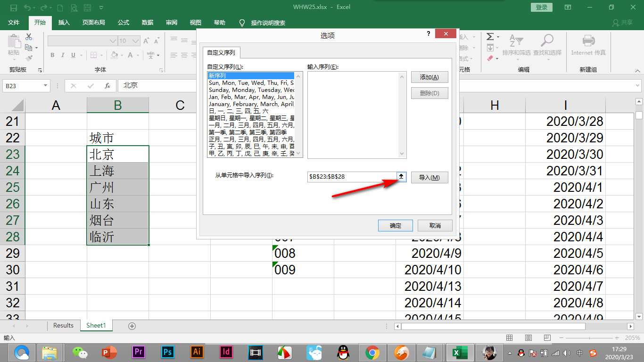This screenshot has height=362, width=644.
Task: Click the AutoSum sigma icon
Action: click(x=490, y=37)
